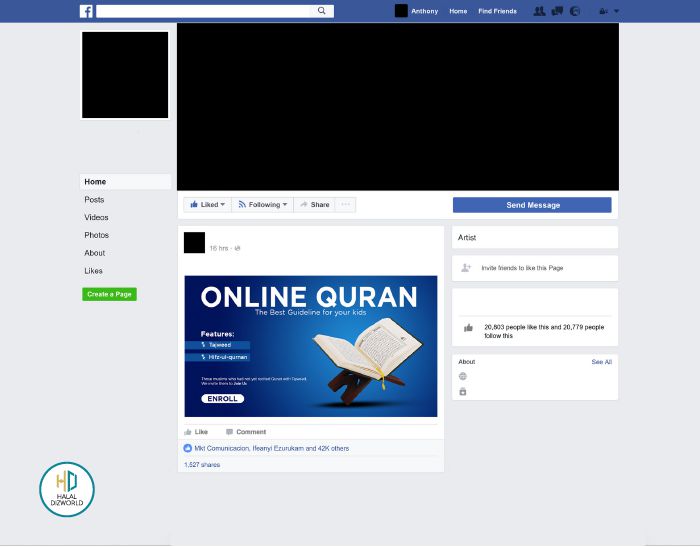Click the website globe icon under About
Viewport: 700px width, 547px height.
coord(463,377)
